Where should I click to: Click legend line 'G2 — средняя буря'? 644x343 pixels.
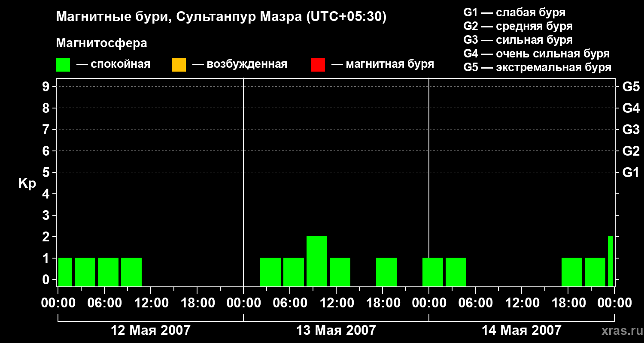coord(518,26)
